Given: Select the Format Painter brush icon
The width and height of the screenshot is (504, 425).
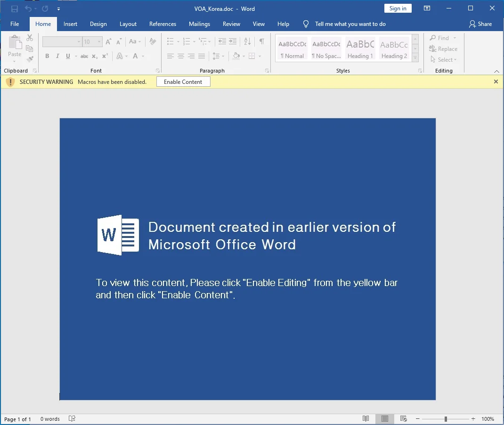Looking at the screenshot, I should (30, 59).
